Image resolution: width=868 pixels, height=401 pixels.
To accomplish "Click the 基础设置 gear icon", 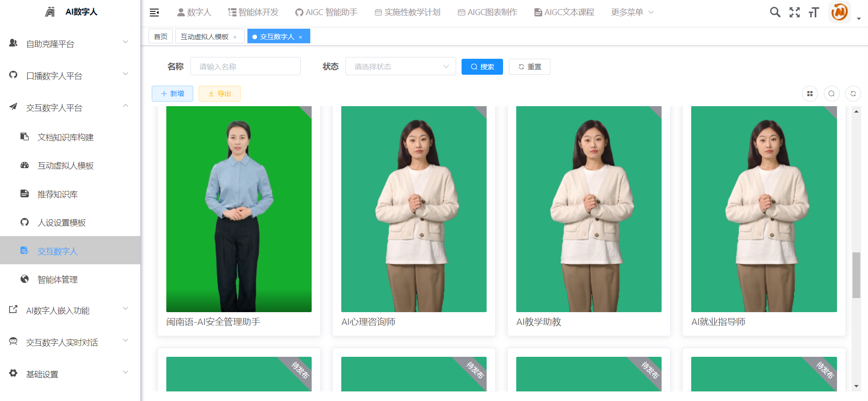I will tap(13, 373).
